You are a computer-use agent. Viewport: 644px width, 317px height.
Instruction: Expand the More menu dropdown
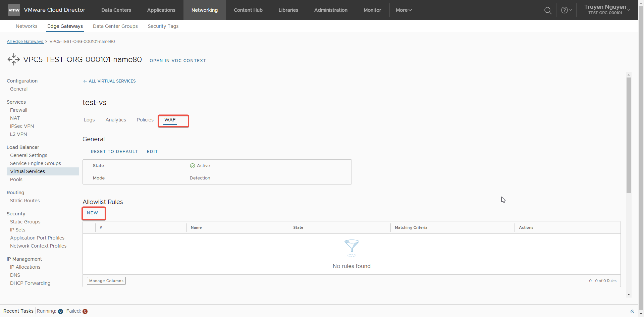tap(404, 10)
